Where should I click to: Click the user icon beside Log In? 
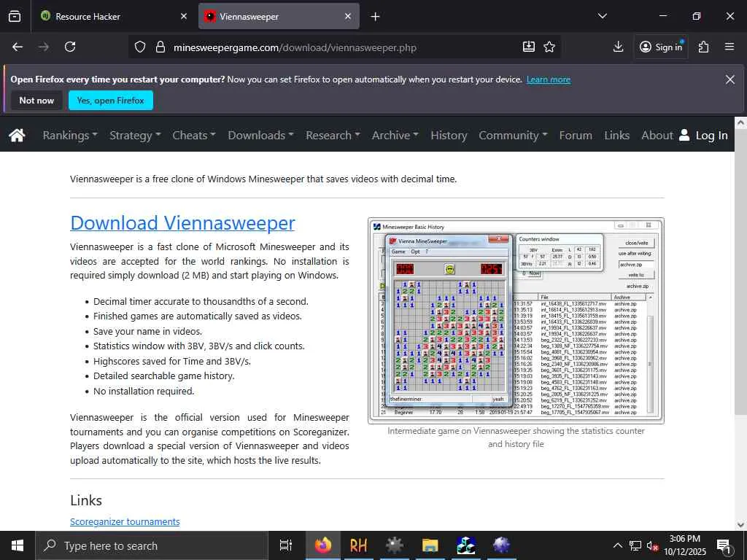(684, 135)
